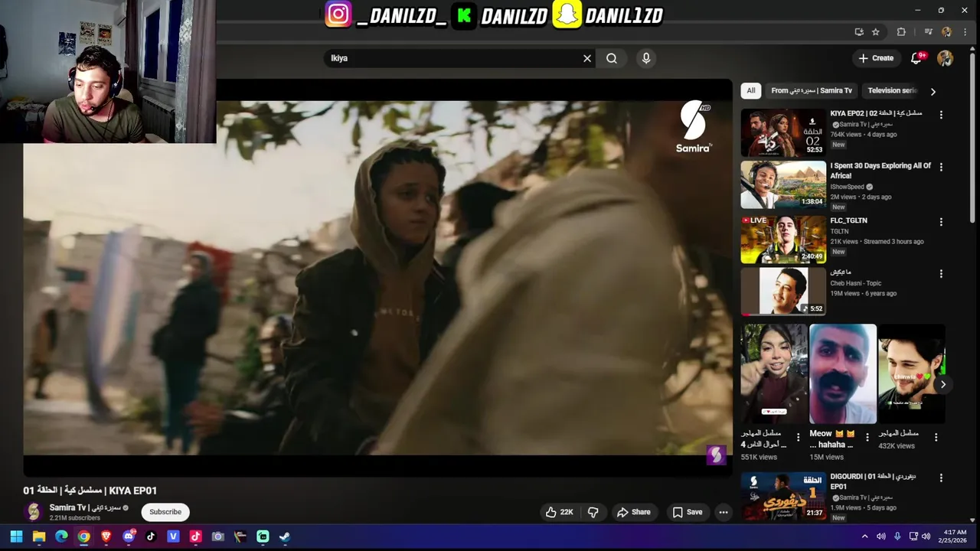Open the Chrome three-dot menu
Viewport: 980px width, 551px height.
pos(965,31)
